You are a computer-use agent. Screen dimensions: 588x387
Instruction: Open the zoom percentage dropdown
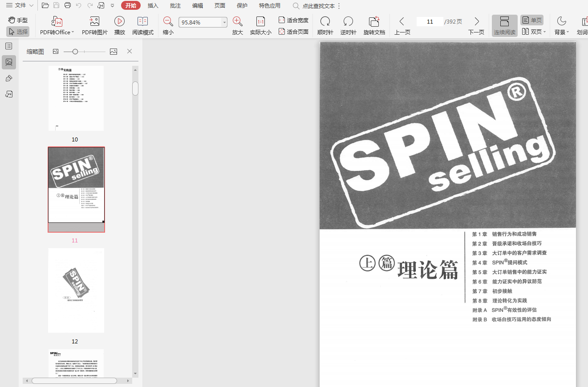(x=224, y=22)
